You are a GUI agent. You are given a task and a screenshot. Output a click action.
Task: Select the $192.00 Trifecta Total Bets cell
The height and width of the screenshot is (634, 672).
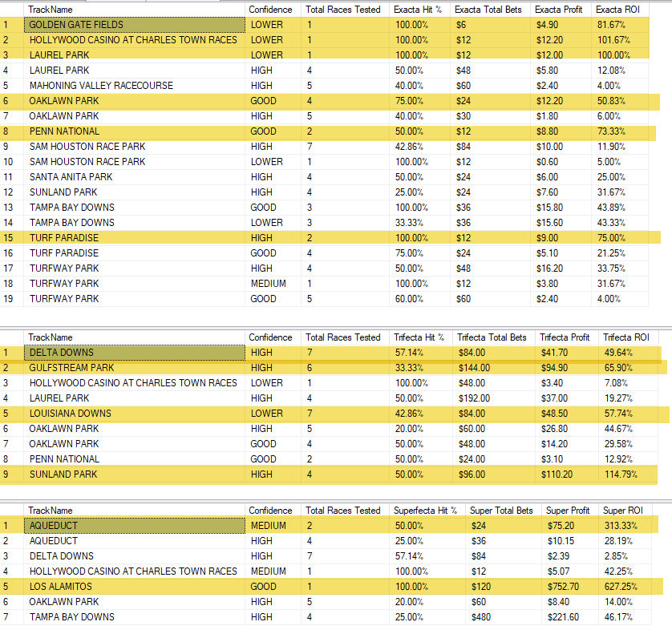coord(492,398)
